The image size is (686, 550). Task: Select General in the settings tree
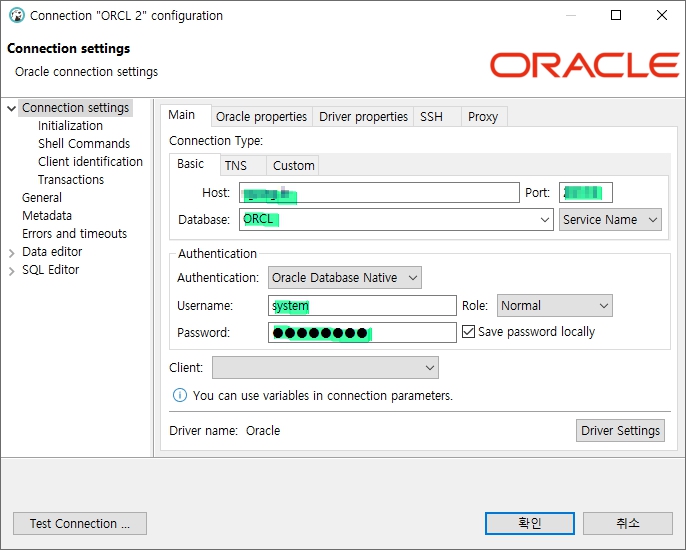[42, 198]
